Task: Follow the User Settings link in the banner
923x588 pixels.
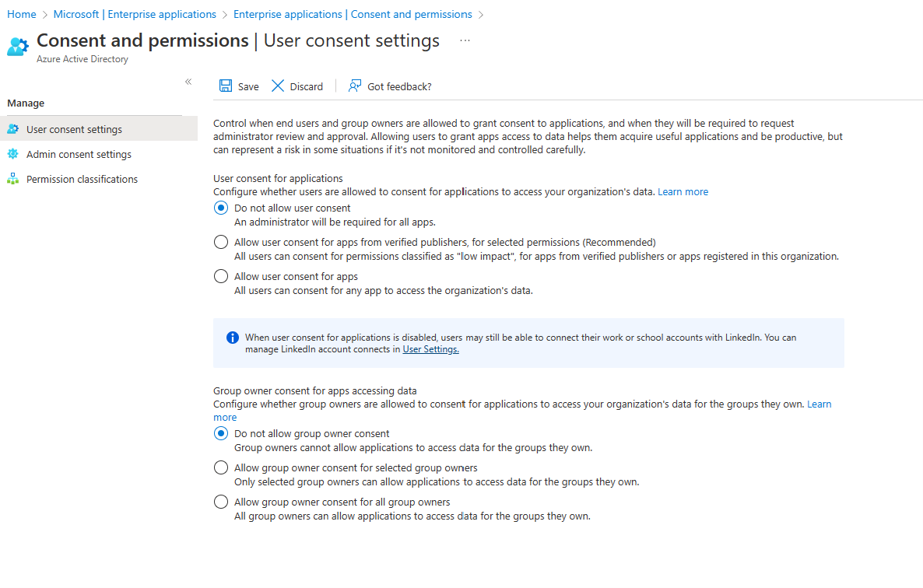Action: 430,348
